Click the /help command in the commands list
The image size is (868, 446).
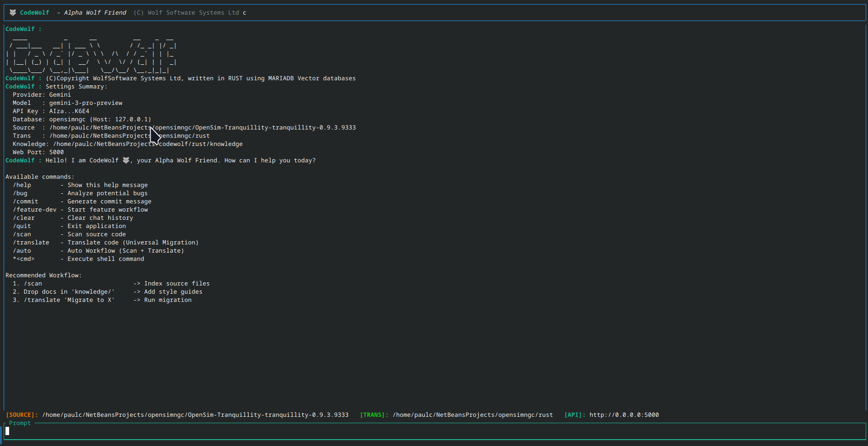22,185
